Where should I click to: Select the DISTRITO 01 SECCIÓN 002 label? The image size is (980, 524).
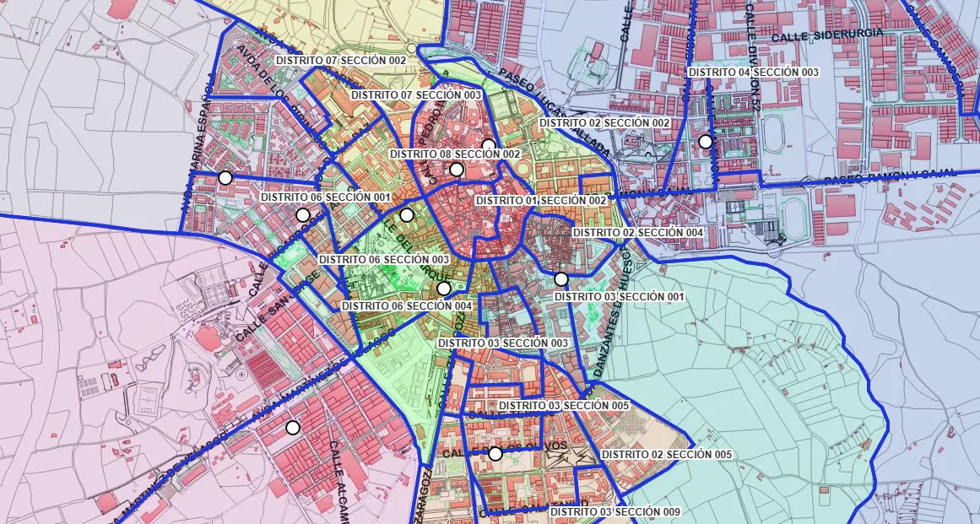(x=543, y=202)
